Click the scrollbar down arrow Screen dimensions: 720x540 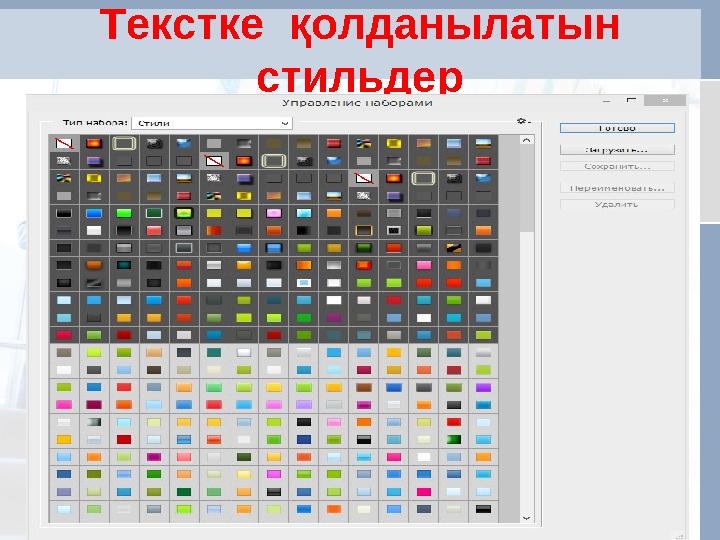(527, 518)
